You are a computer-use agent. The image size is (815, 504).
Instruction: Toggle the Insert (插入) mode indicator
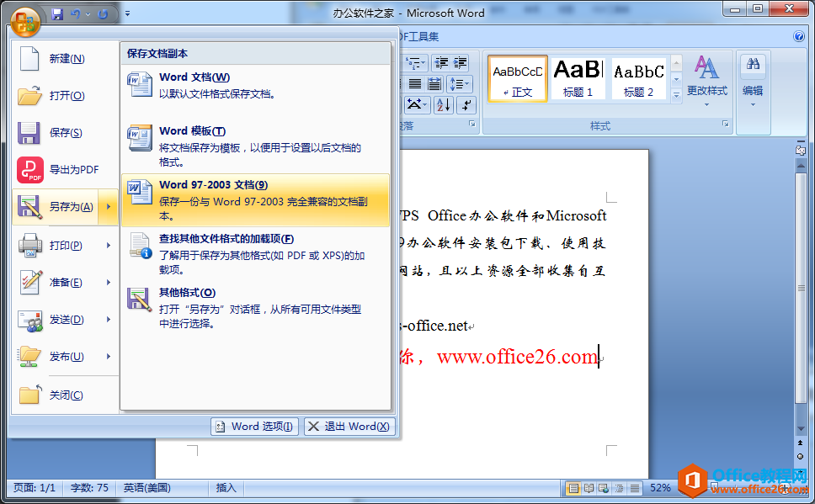(226, 488)
